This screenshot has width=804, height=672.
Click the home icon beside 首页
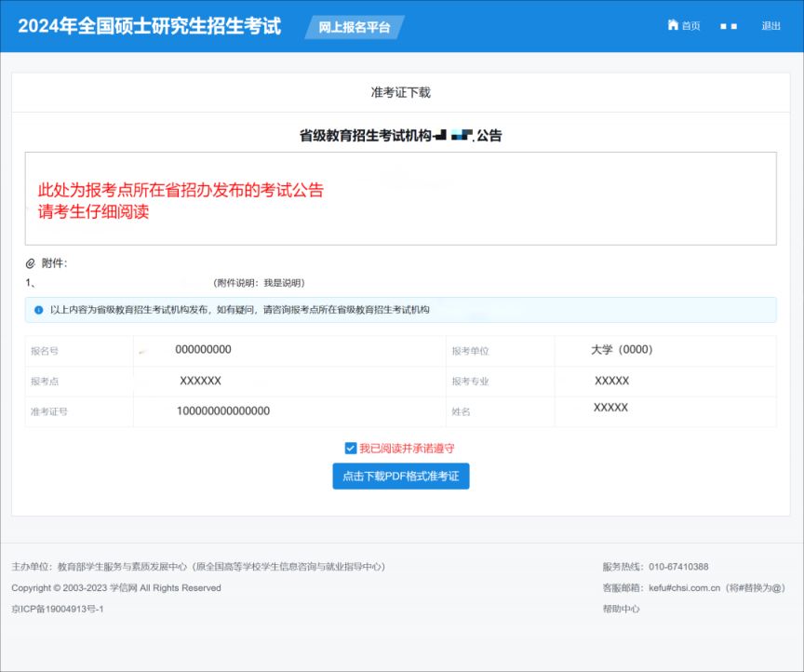[674, 26]
